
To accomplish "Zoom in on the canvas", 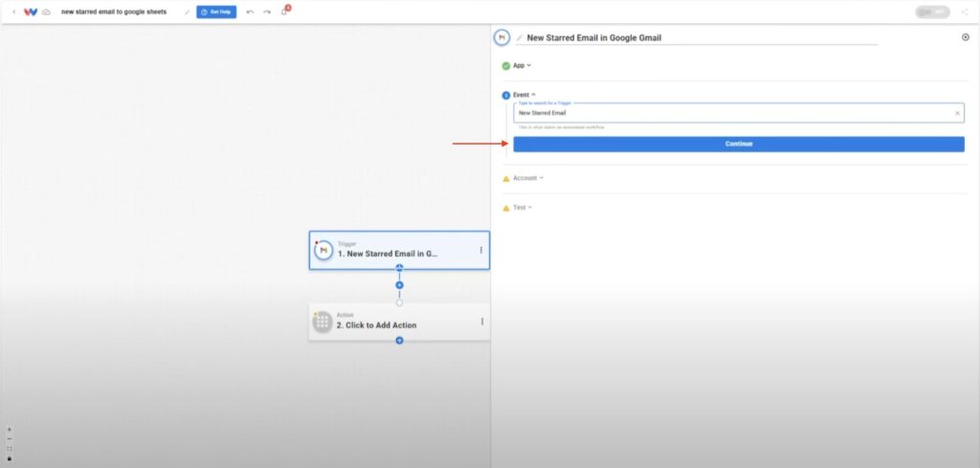I will coord(10,430).
